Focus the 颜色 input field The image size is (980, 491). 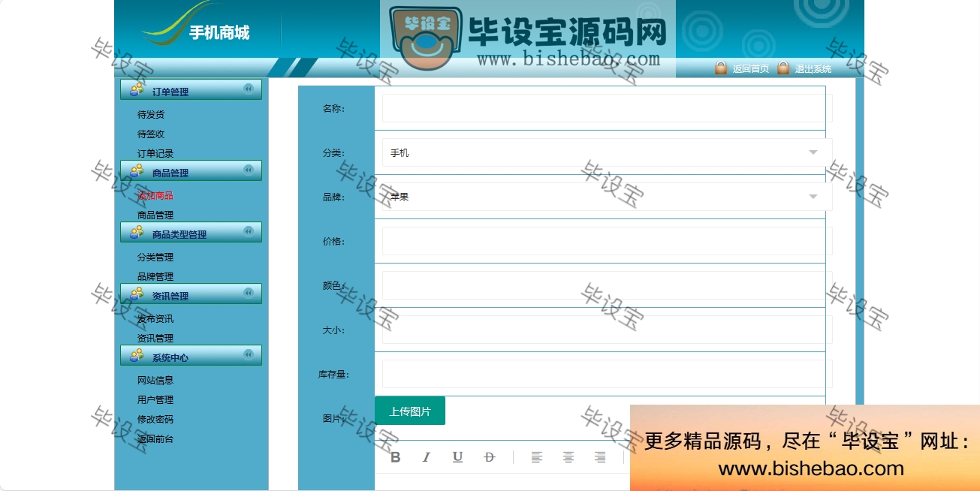pos(607,285)
